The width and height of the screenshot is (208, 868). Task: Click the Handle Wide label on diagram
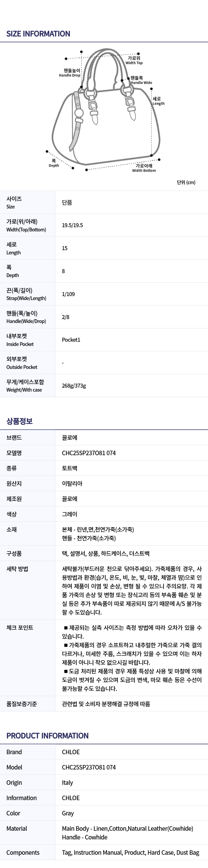tap(141, 80)
